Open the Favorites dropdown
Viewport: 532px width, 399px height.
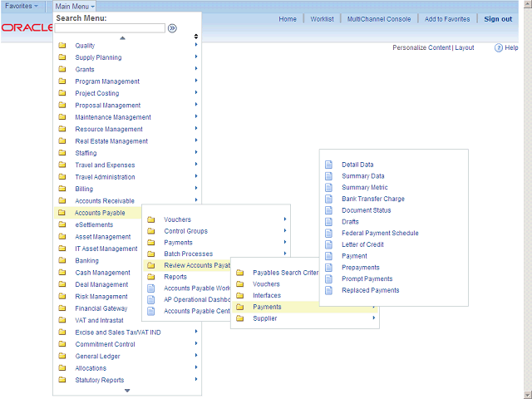click(x=22, y=6)
